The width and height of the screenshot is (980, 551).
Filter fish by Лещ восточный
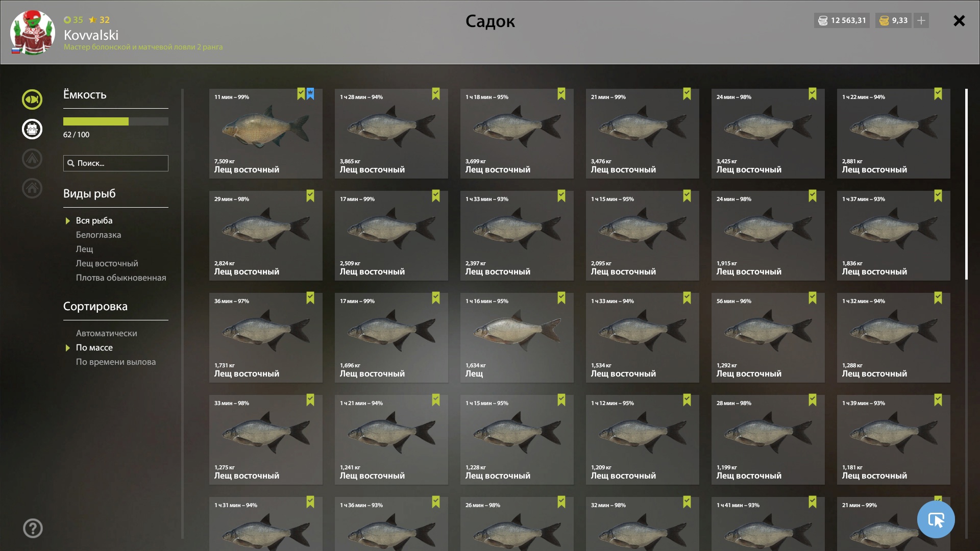coord(107,263)
